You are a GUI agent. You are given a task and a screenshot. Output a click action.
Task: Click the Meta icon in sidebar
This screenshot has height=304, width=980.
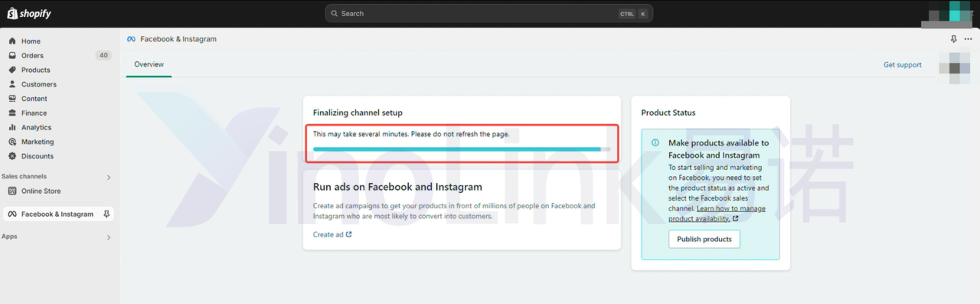12,214
